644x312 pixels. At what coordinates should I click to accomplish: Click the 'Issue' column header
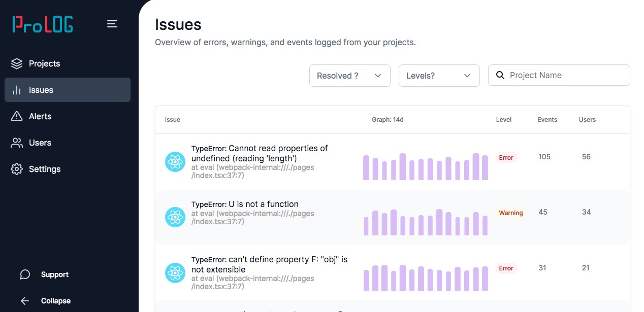[x=173, y=120]
